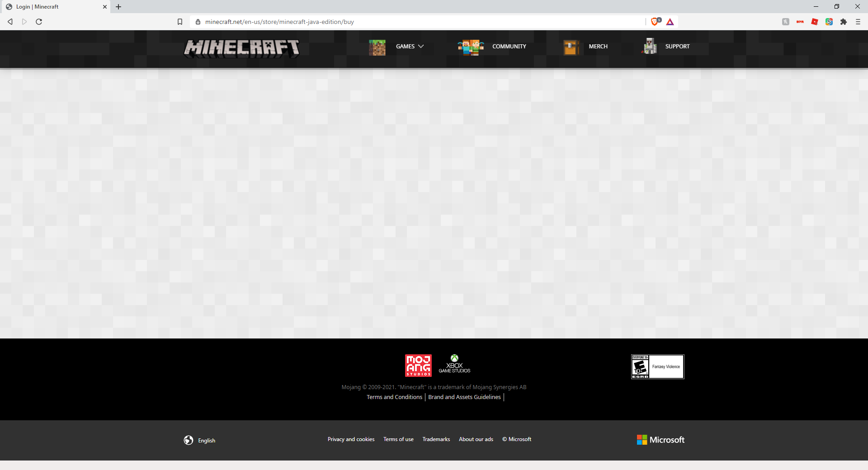The width and height of the screenshot is (868, 470).
Task: Open the Games menu
Action: click(405, 47)
